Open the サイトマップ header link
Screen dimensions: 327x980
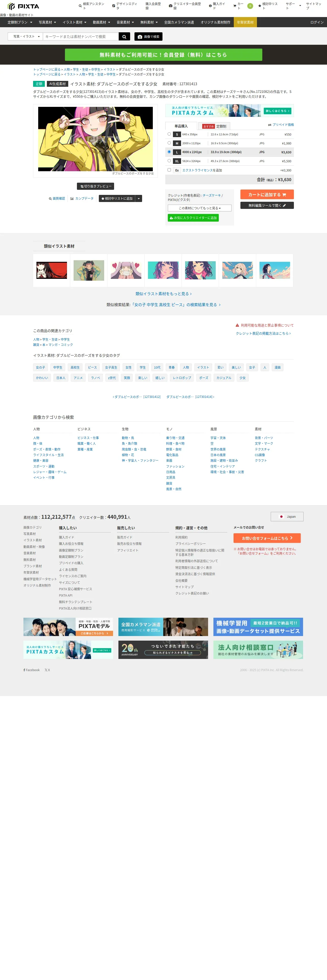coord(314,6)
